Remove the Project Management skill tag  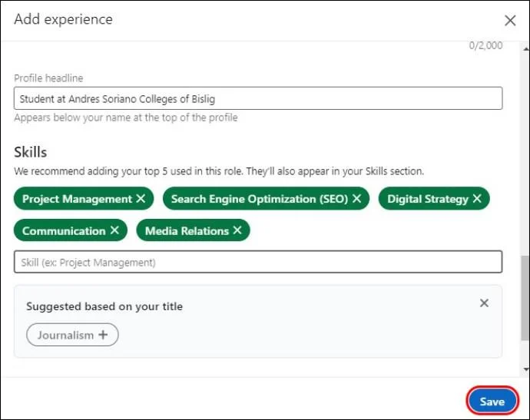[x=141, y=198]
